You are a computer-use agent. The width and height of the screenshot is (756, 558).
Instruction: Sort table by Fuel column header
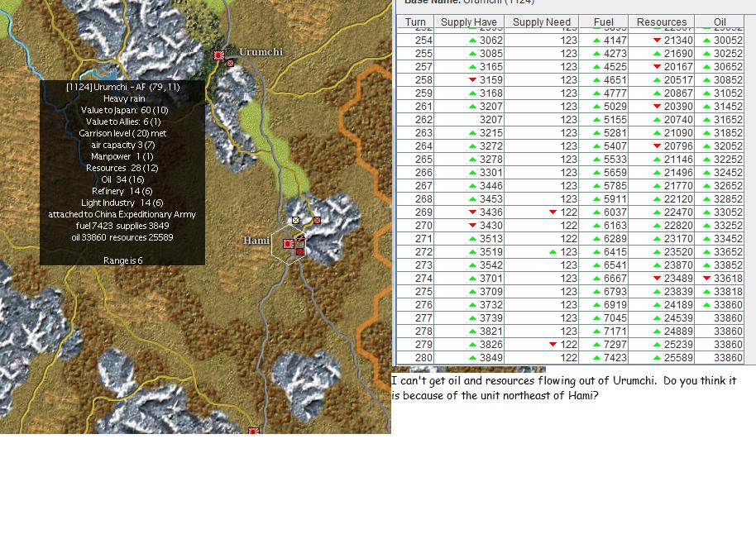604,22
